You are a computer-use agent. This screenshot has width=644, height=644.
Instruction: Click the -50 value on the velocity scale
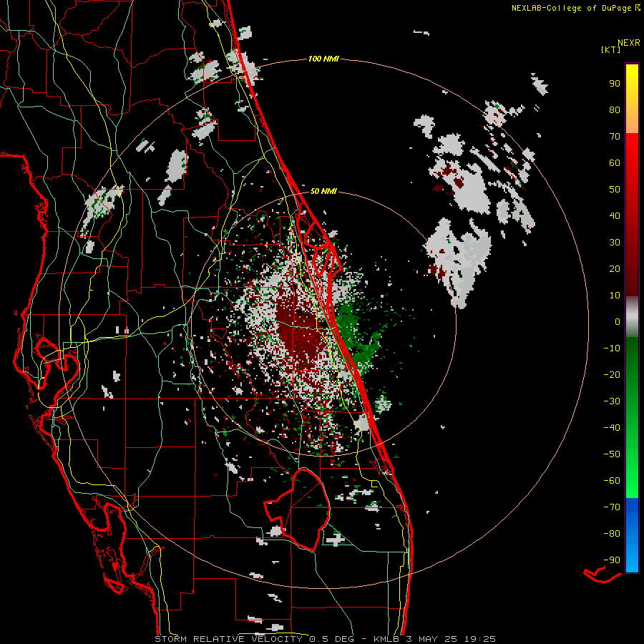(612, 454)
